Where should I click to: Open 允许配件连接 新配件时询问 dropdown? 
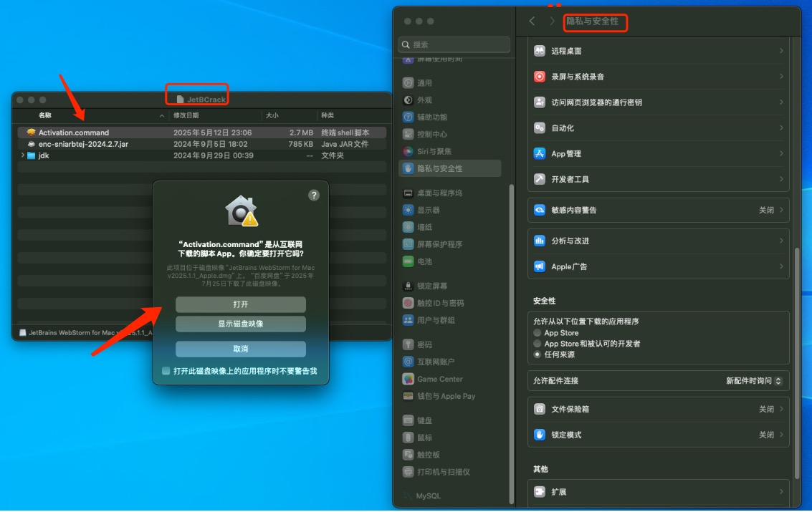(753, 381)
